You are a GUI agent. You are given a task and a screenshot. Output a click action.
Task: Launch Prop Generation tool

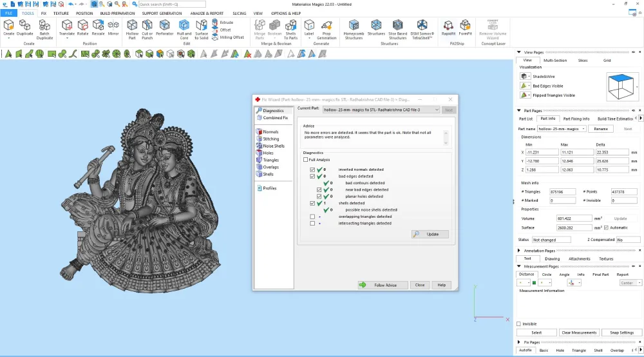[x=327, y=30]
